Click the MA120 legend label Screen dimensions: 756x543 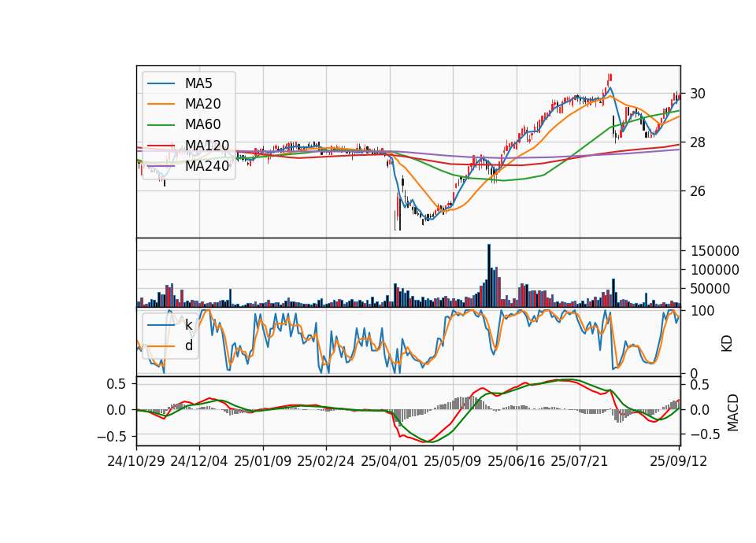pyautogui.click(x=207, y=146)
